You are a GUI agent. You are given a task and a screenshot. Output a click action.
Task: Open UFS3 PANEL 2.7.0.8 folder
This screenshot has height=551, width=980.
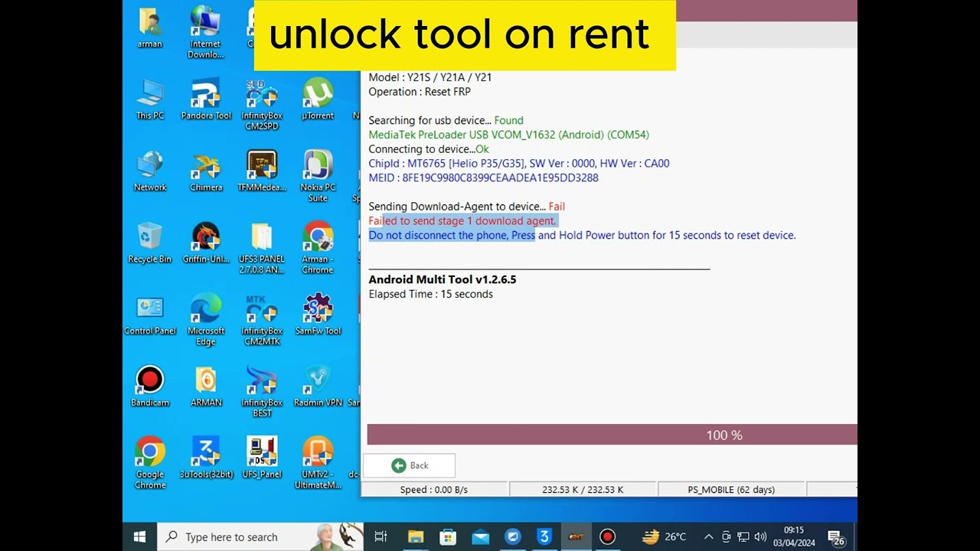262,249
